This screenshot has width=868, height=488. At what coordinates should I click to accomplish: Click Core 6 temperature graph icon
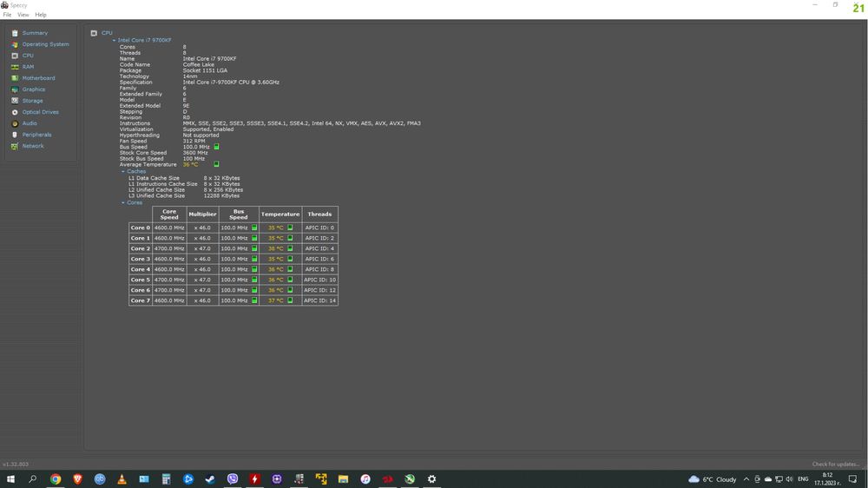point(290,290)
